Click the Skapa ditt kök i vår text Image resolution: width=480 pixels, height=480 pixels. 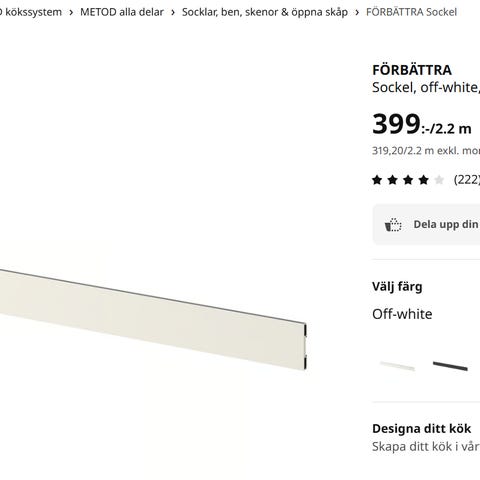(426, 447)
